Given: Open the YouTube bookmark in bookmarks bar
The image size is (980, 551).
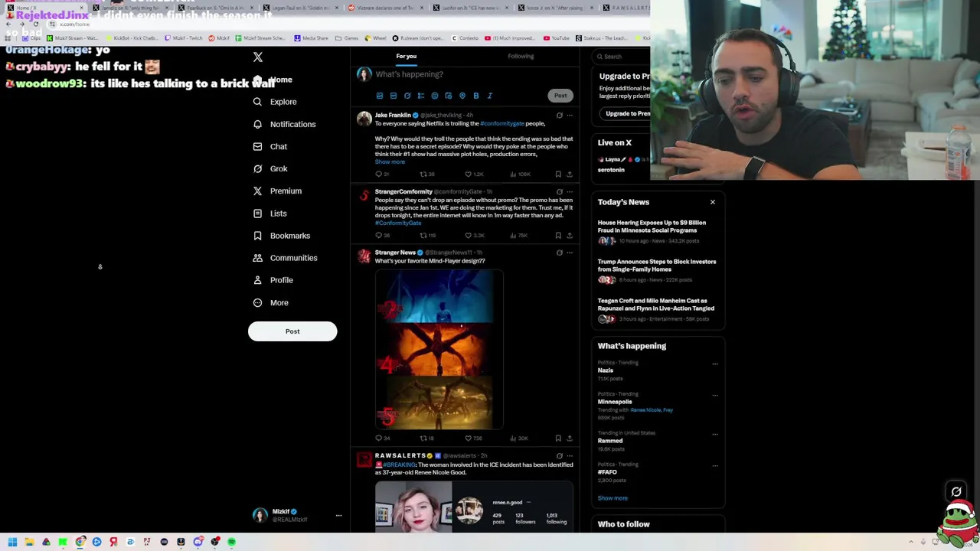Looking at the screenshot, I should coord(557,38).
